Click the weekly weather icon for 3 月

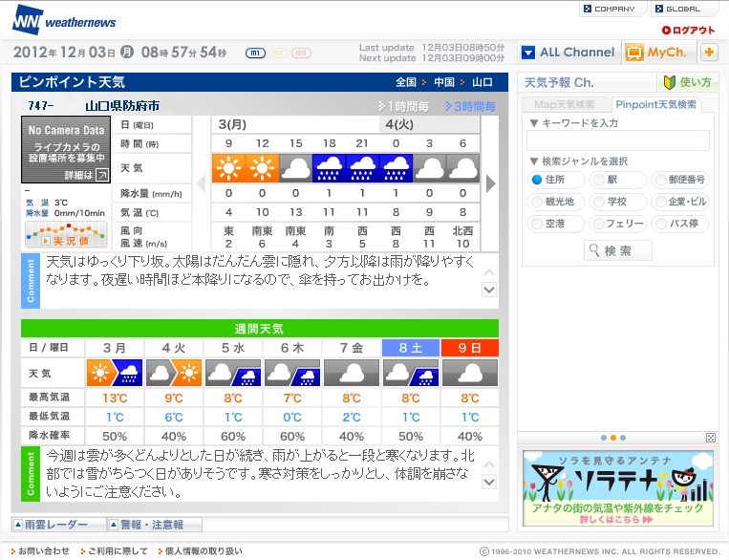[x=115, y=373]
